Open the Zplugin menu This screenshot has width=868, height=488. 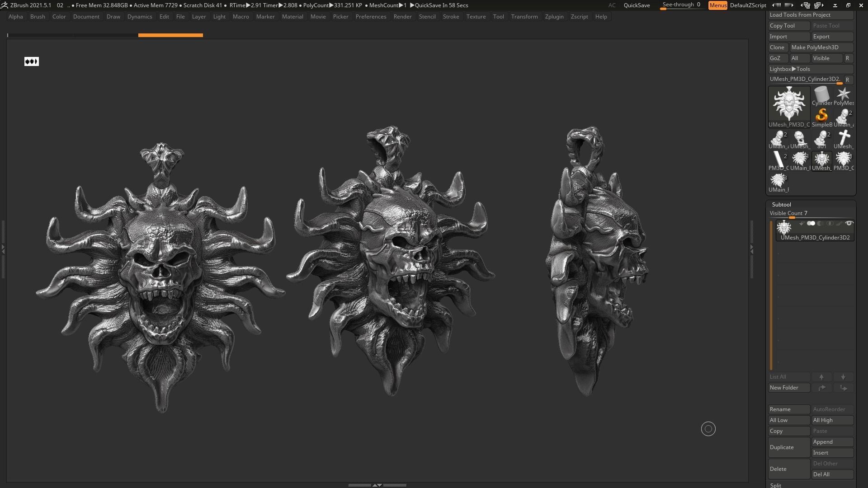tap(554, 17)
